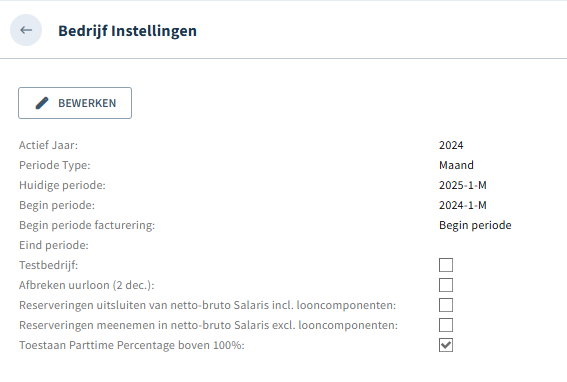The image size is (567, 382).
Task: Click the Begin periode facturering label
Action: pyautogui.click(x=87, y=225)
